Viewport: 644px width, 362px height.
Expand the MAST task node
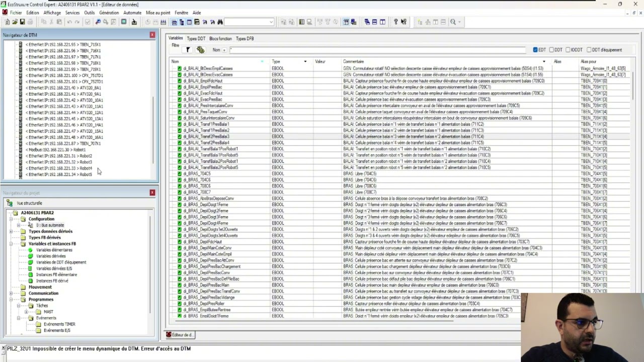click(x=26, y=312)
